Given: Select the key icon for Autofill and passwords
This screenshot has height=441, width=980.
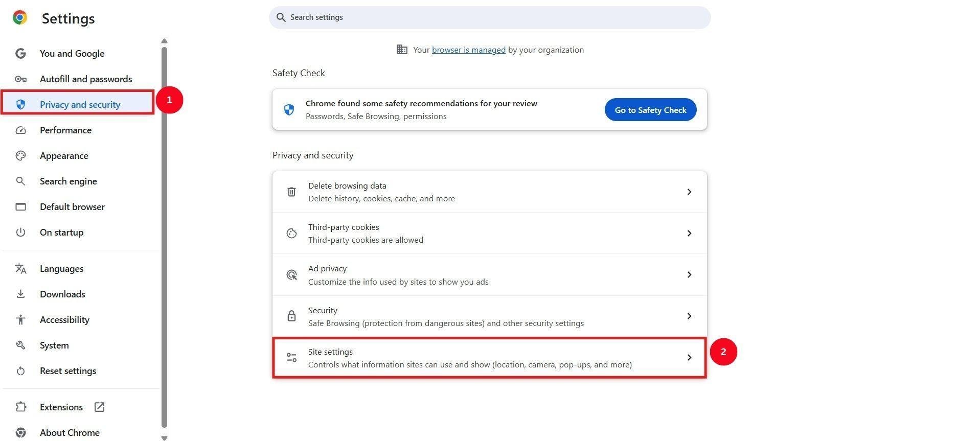Looking at the screenshot, I should [x=20, y=79].
